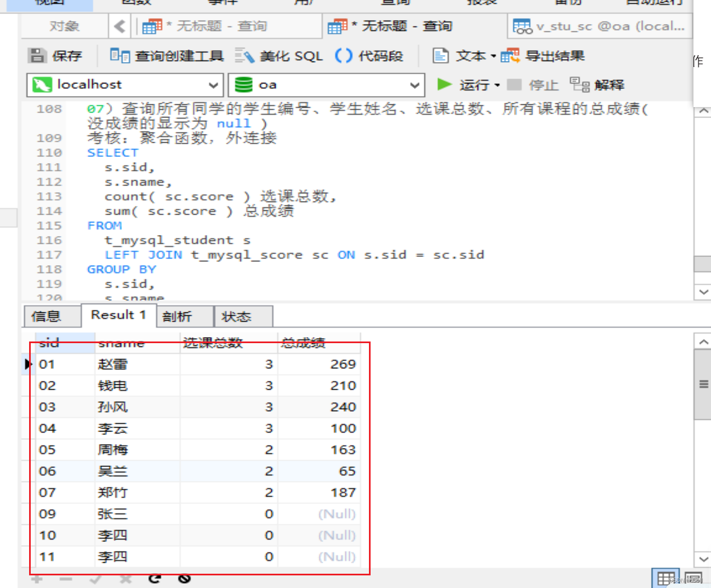Click the sid cell 09
Screen dimensions: 711x588
(65, 514)
